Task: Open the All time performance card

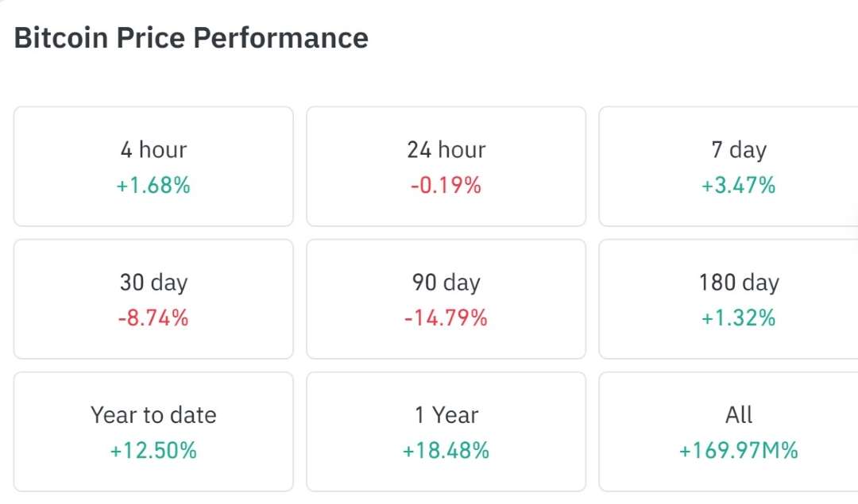Action: [739, 430]
